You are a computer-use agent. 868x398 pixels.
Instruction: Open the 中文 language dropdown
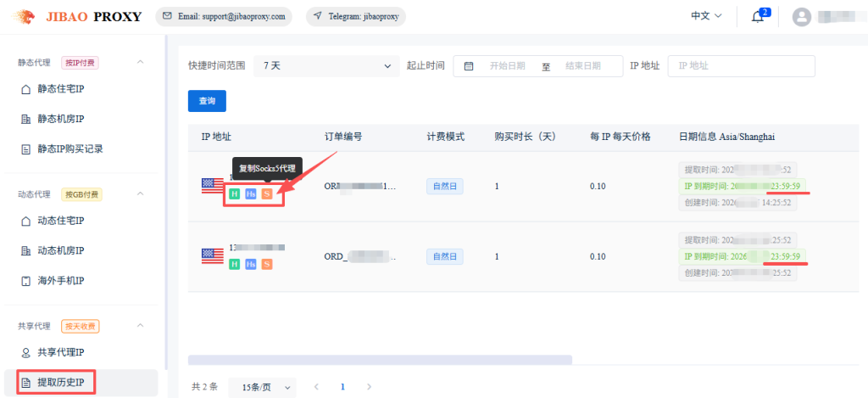point(706,16)
